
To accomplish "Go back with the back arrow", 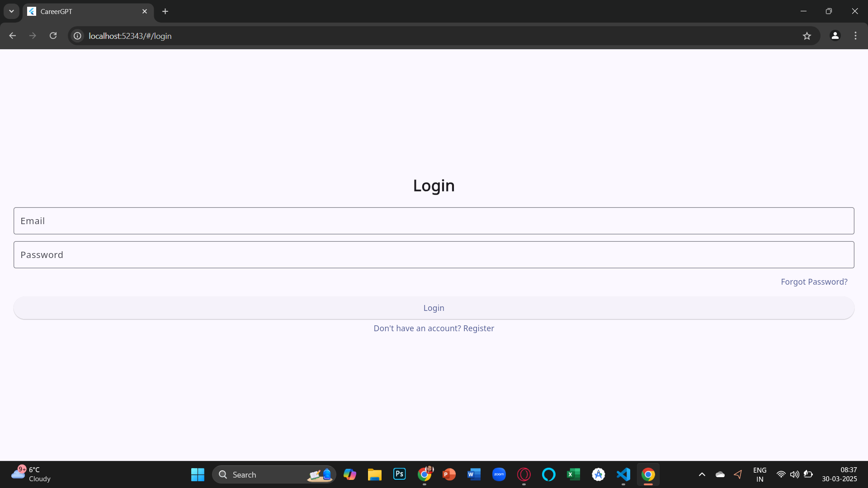I will point(13,36).
